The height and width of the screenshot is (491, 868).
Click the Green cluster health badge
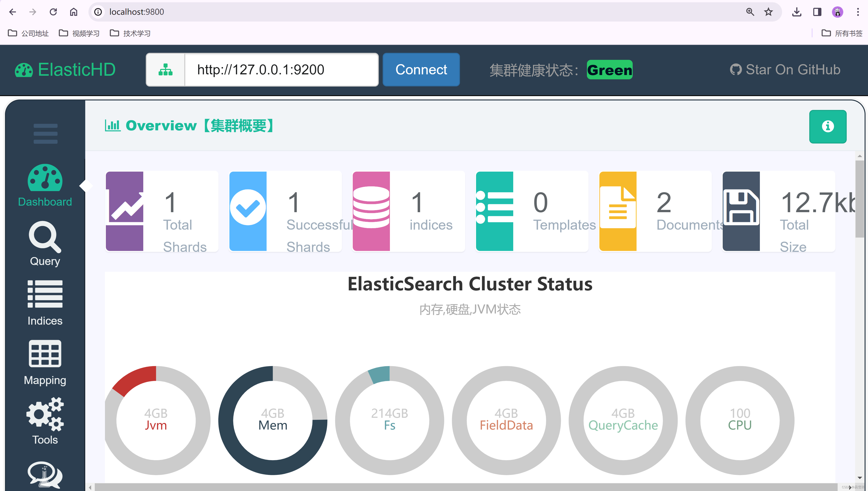(609, 70)
